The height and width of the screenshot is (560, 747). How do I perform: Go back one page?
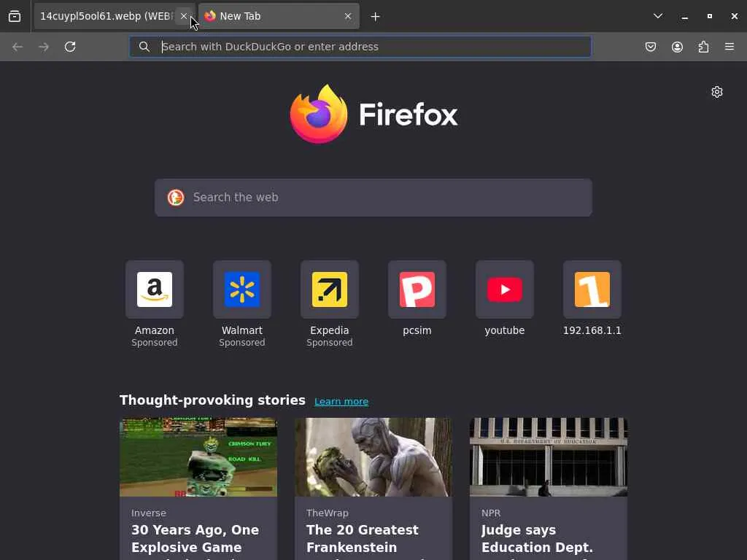tap(18, 47)
